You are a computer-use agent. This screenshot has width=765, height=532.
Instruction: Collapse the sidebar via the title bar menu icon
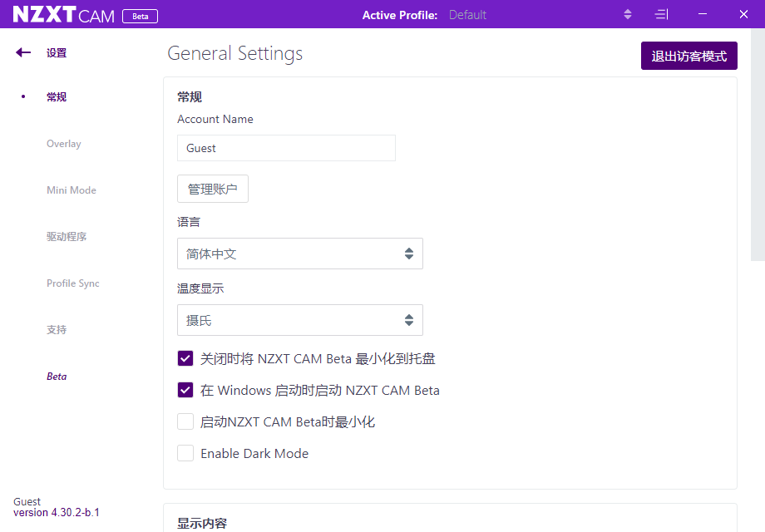coord(661,15)
